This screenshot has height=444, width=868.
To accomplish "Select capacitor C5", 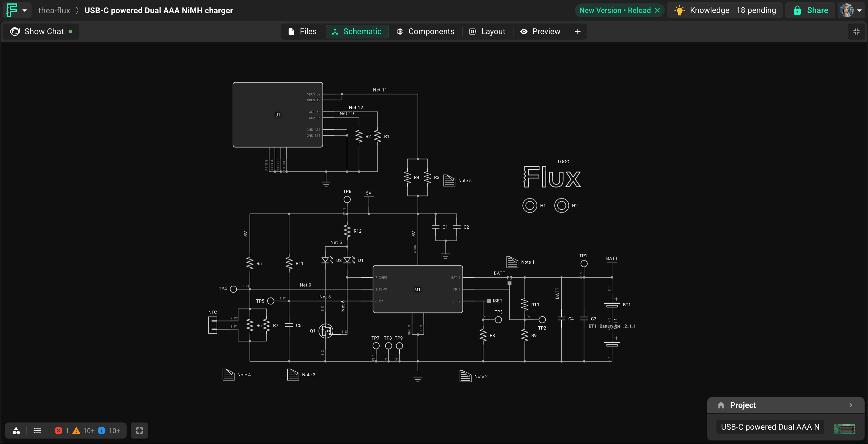I will 289,325.
